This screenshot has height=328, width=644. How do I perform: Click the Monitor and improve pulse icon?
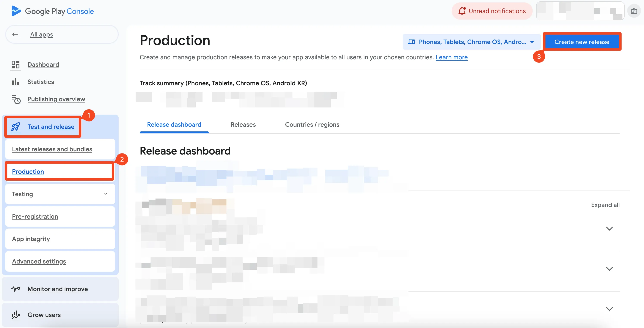(x=16, y=289)
